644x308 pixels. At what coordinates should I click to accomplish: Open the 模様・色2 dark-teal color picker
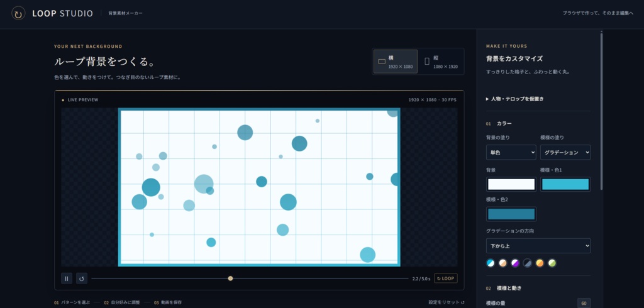click(x=511, y=214)
